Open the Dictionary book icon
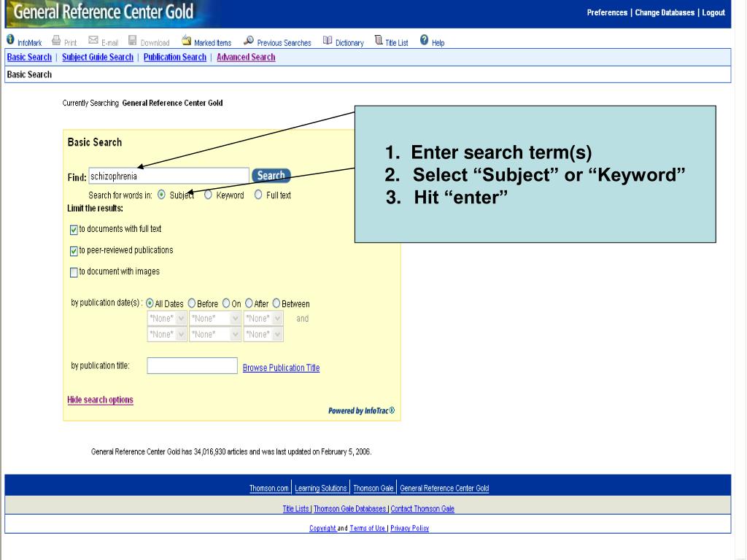 click(x=328, y=41)
